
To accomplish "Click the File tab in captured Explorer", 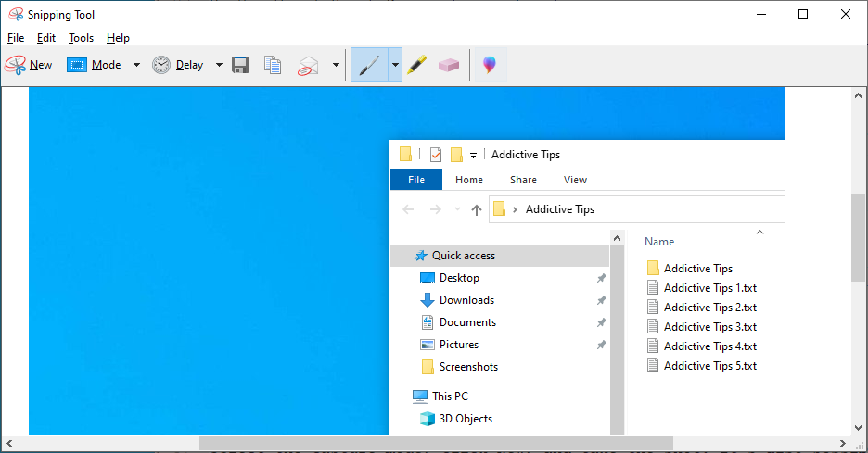I will [416, 180].
